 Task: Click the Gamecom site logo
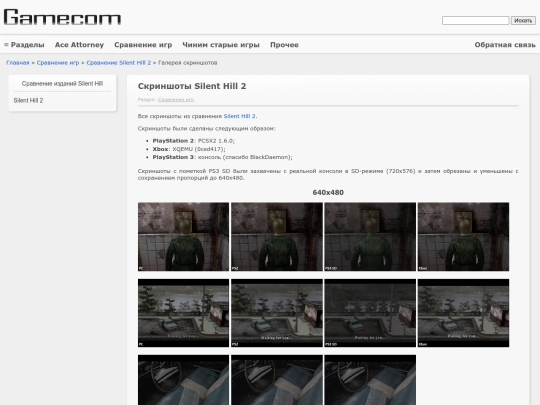point(62,17)
